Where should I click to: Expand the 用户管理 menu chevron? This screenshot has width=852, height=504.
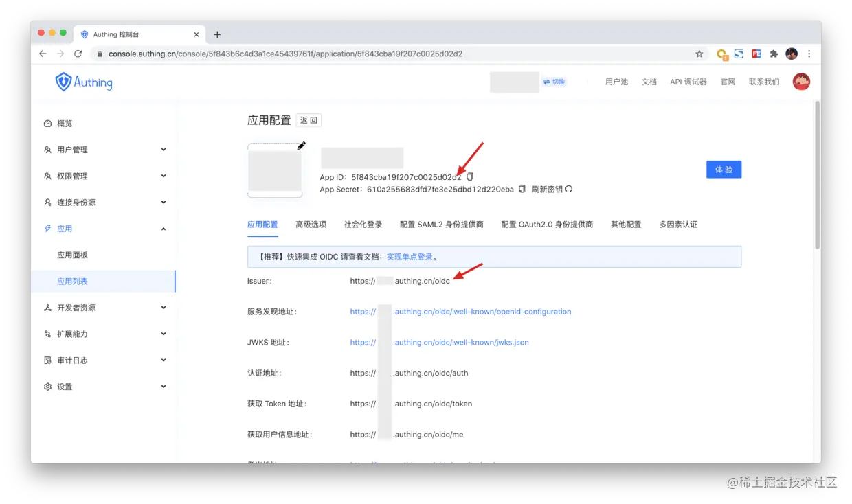point(164,150)
